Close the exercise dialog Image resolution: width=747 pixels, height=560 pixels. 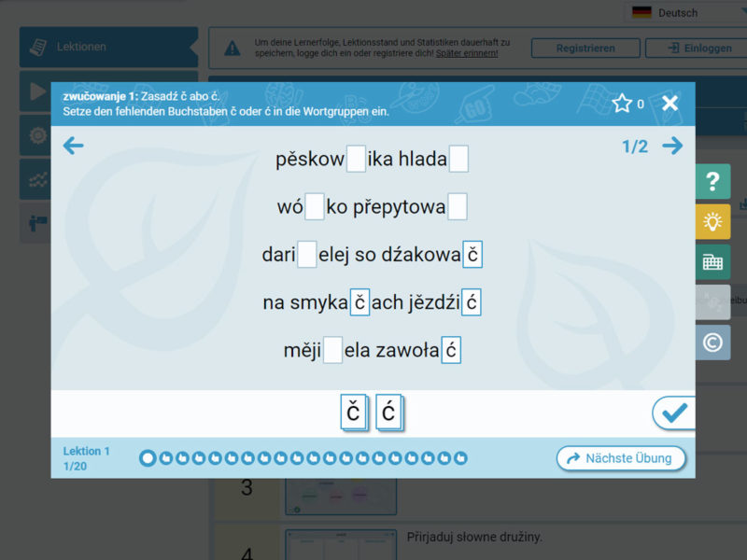pyautogui.click(x=669, y=103)
